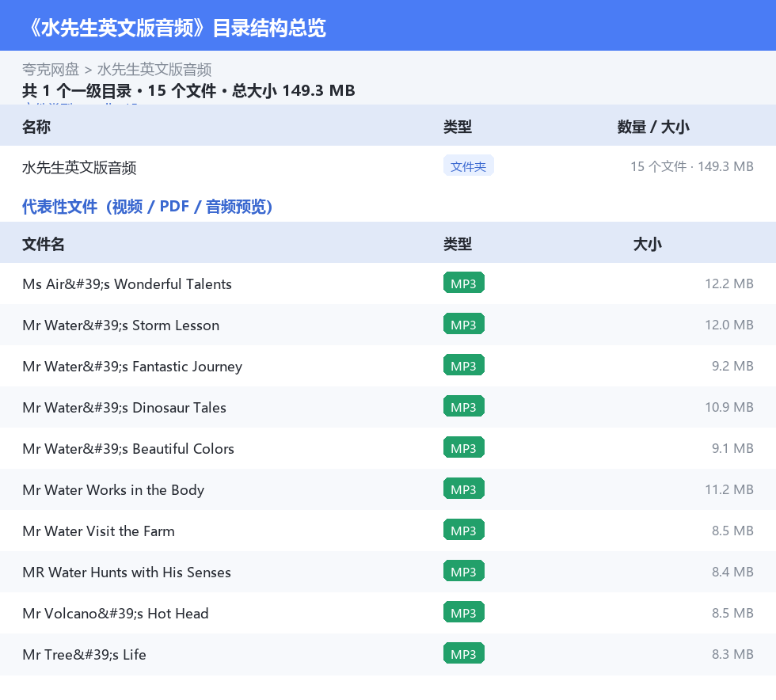Click the 文件夹 type badge
Screen dimensions: 776x700
[x=468, y=165]
